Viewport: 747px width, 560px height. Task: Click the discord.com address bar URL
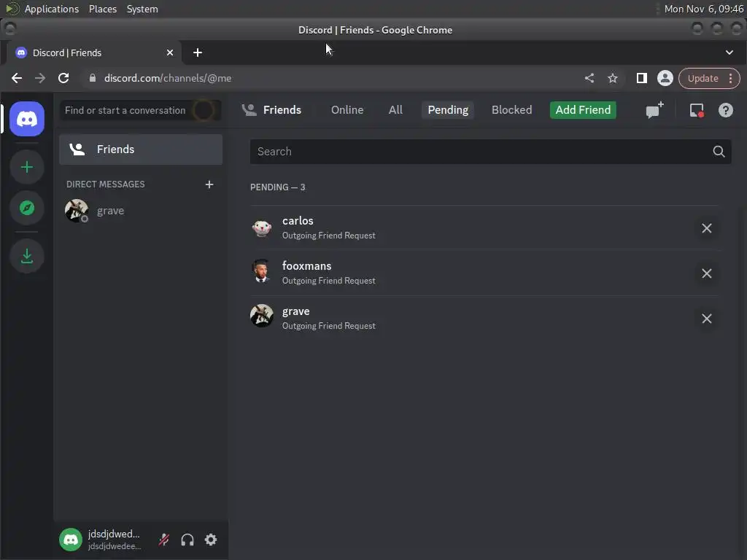(168, 78)
